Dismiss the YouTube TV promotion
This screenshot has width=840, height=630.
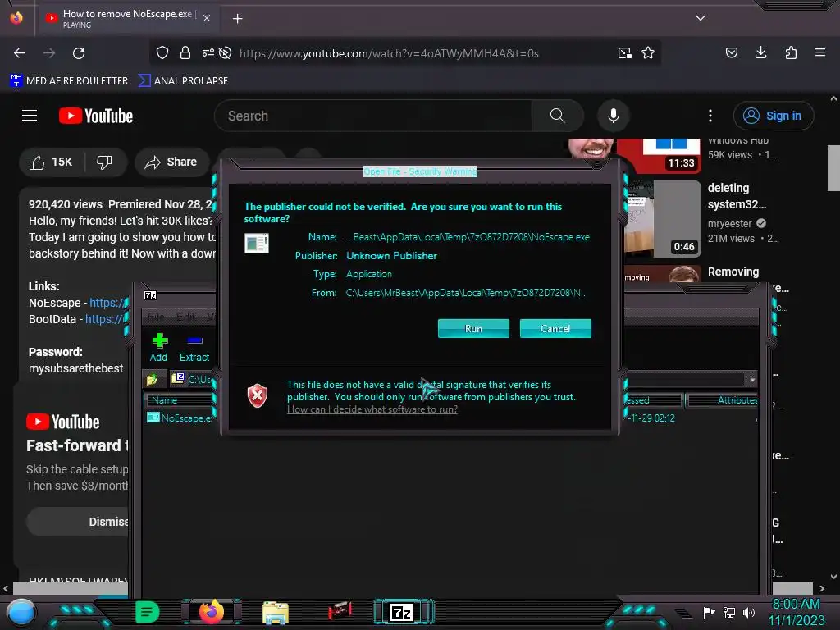(x=78, y=522)
